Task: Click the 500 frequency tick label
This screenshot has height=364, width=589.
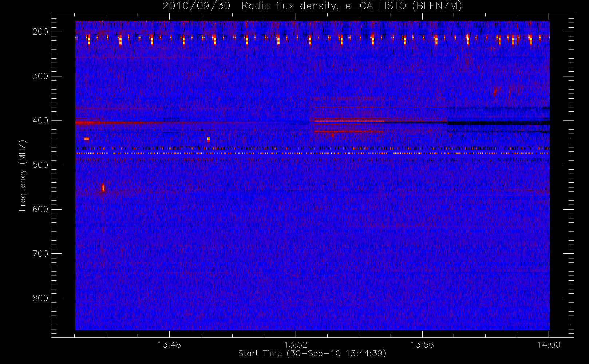Action: click(40, 165)
